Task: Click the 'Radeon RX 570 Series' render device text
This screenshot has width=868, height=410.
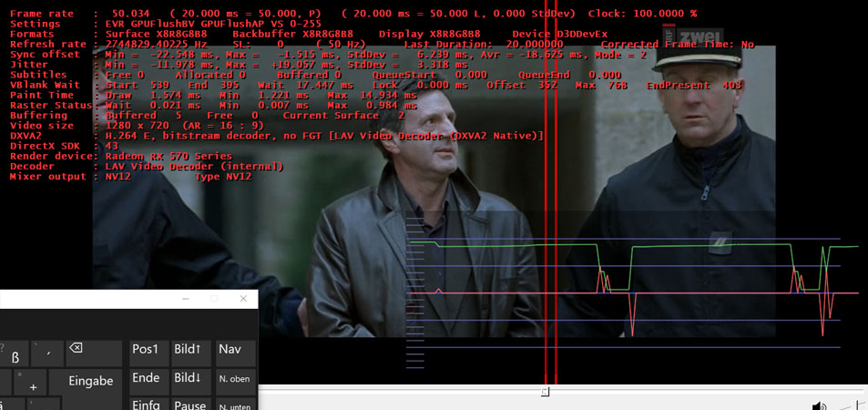Action: pyautogui.click(x=168, y=156)
